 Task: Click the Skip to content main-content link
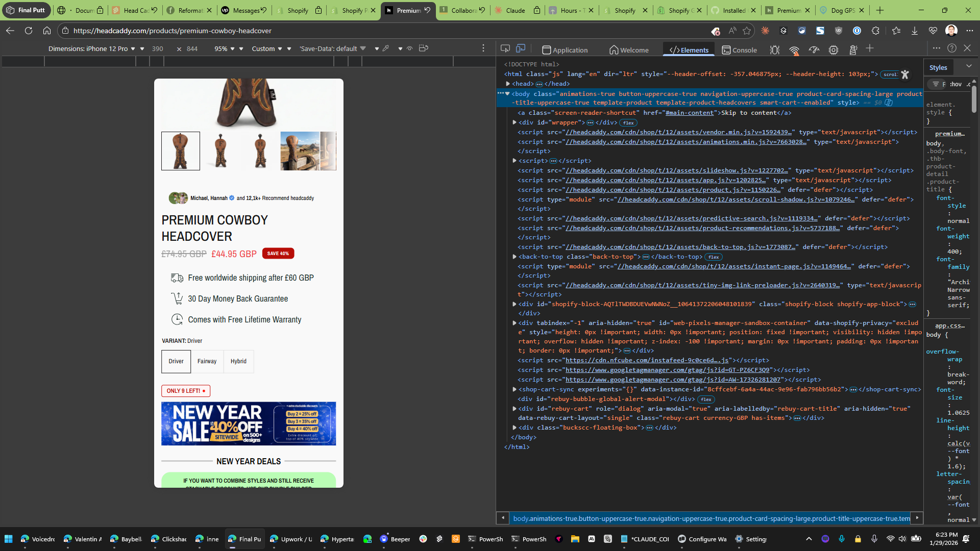(x=689, y=113)
